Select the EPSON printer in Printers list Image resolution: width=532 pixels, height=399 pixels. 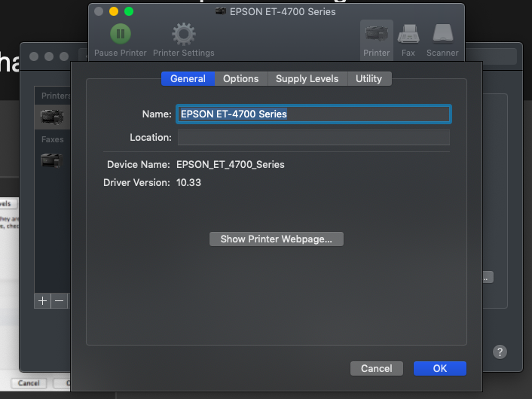point(52,117)
